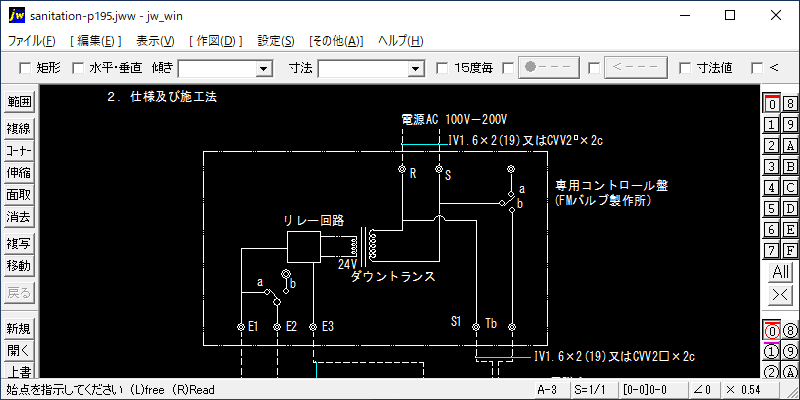Select the 複線 double-line tool
800x400 pixels.
(x=19, y=129)
